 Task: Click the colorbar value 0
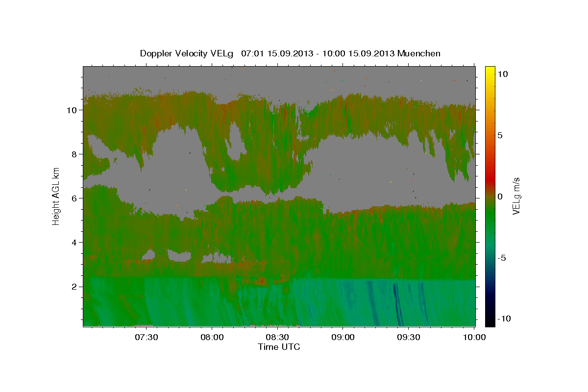[x=500, y=196]
